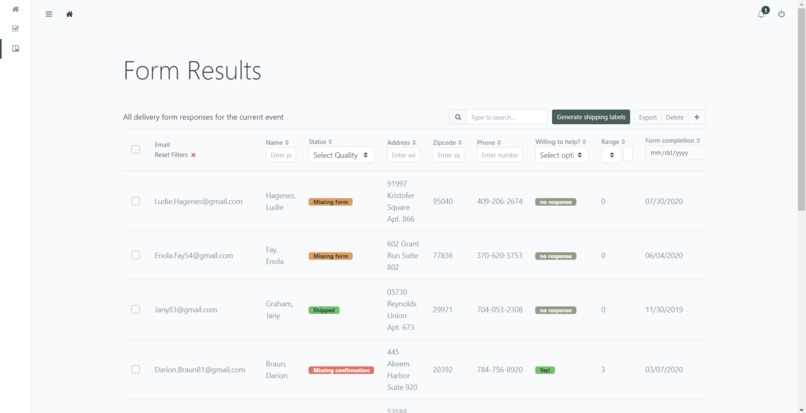Sort by Willing to help column header
The width and height of the screenshot is (806, 413).
561,141
